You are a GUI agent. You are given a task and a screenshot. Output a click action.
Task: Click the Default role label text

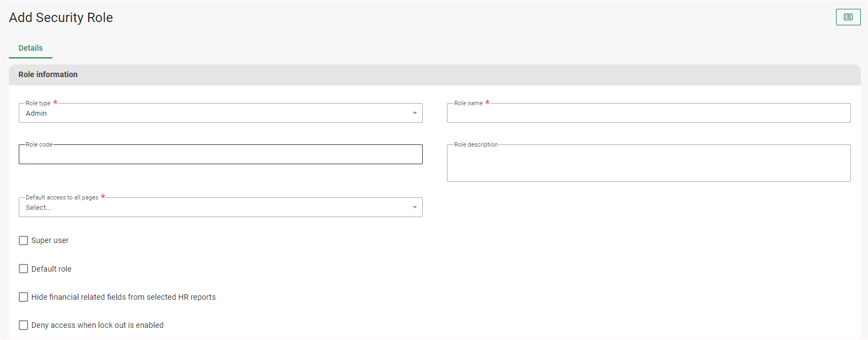51,269
